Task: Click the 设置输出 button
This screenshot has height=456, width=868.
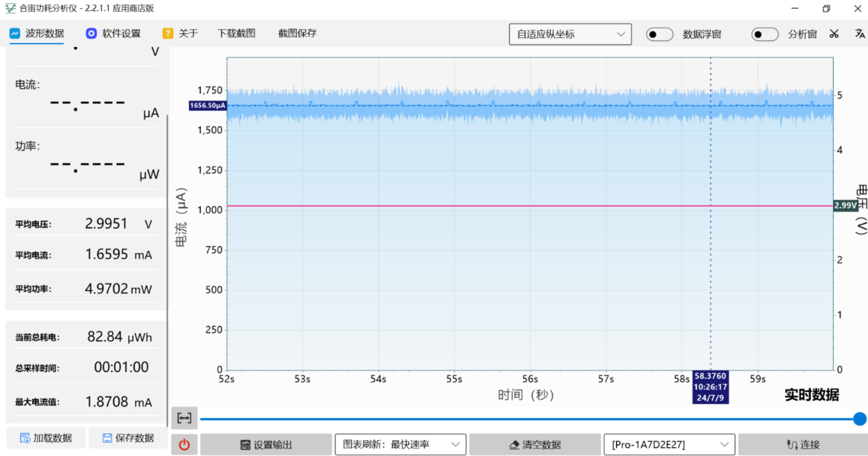Action: point(266,445)
